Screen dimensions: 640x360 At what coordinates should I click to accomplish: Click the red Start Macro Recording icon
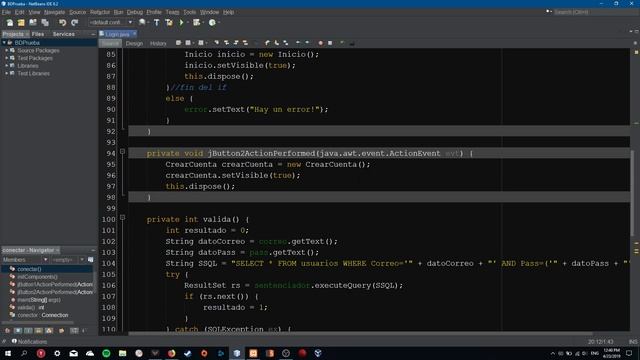pyautogui.click(x=320, y=43)
